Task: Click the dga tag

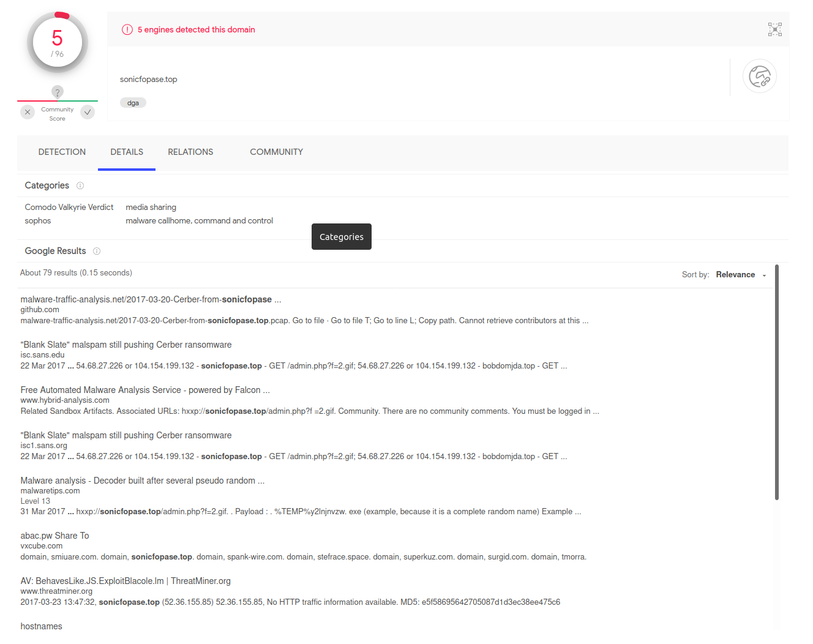Action: tap(133, 103)
